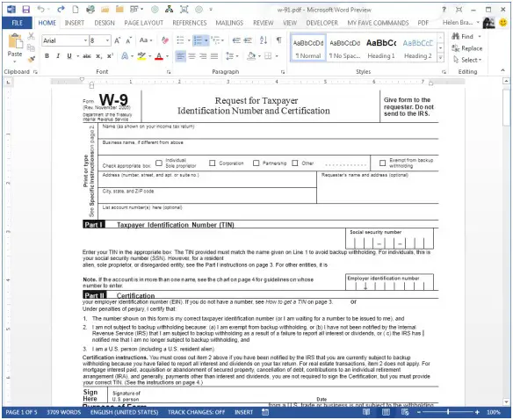Open the font name dropdown showing Arial
Image resolution: width=513 pixels, height=420 pixels.
(x=86, y=40)
